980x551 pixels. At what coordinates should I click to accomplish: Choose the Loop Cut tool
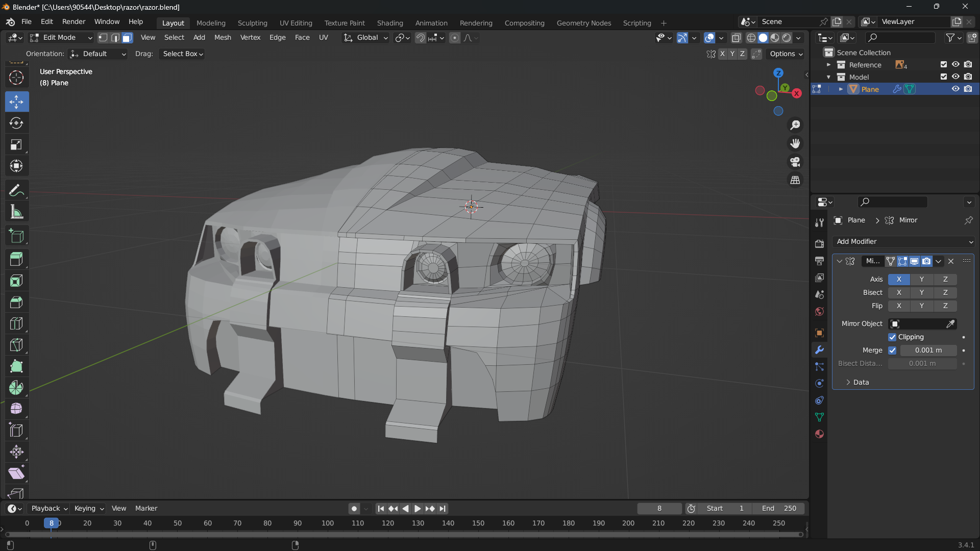[16, 323]
